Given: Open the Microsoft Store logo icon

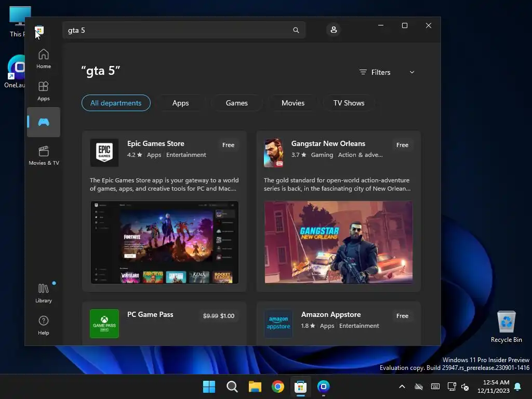Looking at the screenshot, I should (39, 30).
